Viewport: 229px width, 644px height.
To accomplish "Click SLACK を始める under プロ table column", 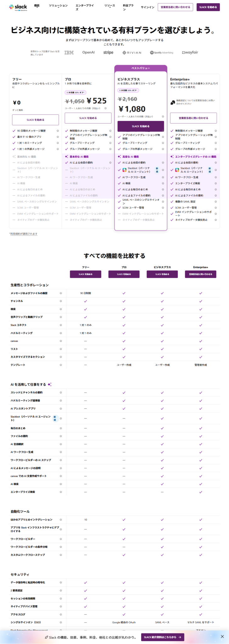I will coord(124,274).
